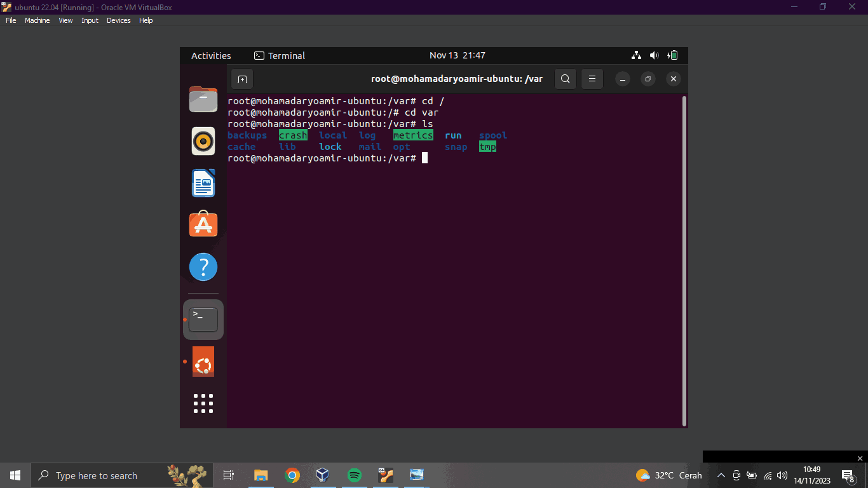
Task: Click 'local' directory name
Action: [333, 135]
